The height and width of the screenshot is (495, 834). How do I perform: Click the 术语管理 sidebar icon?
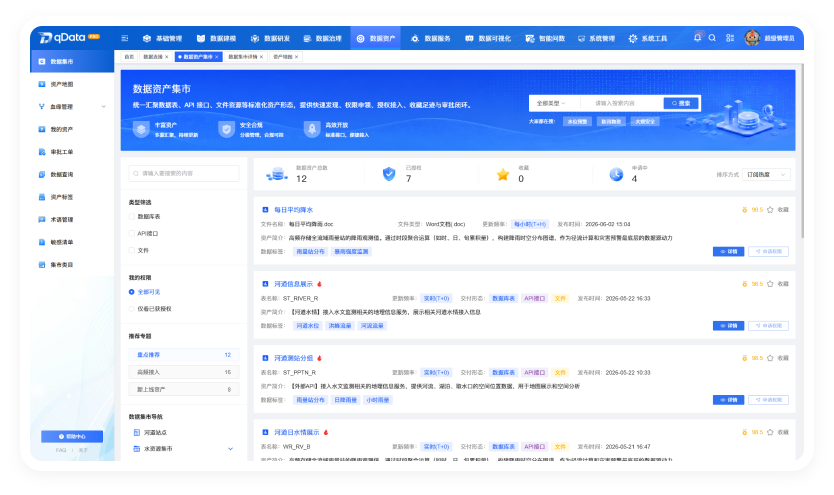tap(41, 220)
